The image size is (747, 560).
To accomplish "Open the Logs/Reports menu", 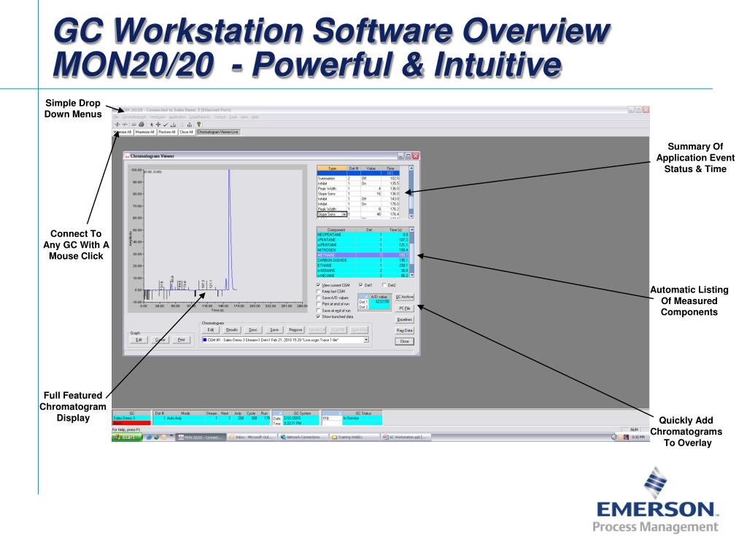I will pyautogui.click(x=200, y=117).
